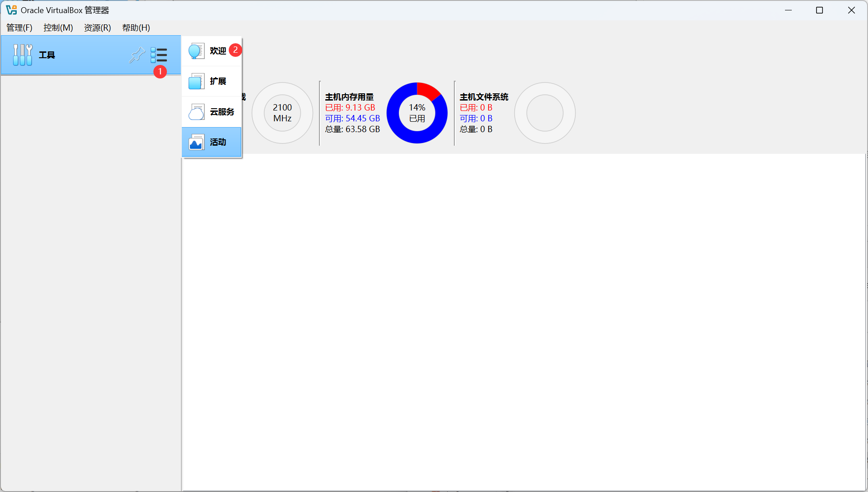The height and width of the screenshot is (492, 868).
Task: Toggle the tools list menu icon
Action: pyautogui.click(x=159, y=55)
